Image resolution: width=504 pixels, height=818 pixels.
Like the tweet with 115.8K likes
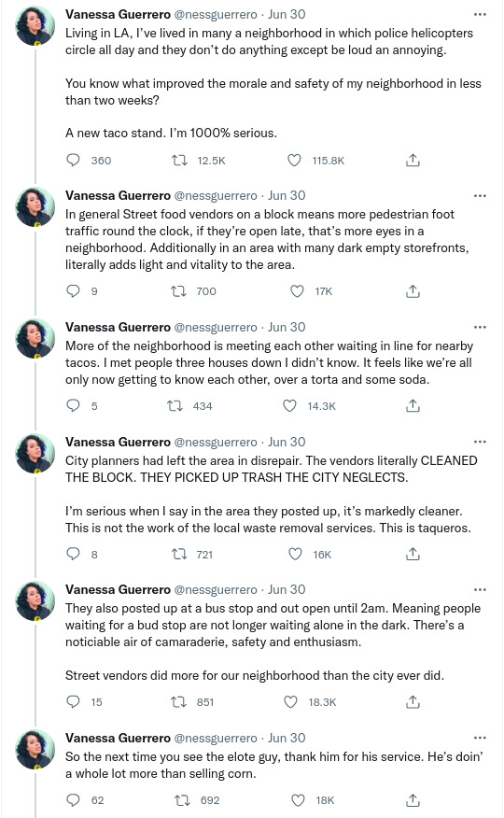[x=295, y=161]
